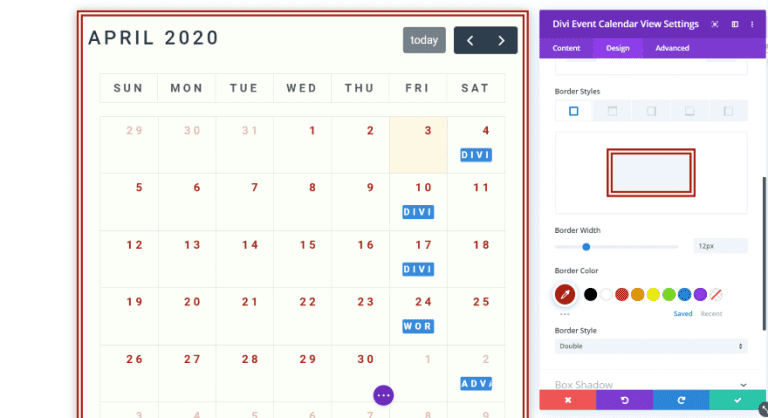Image resolution: width=768 pixels, height=418 pixels.
Task: Switch to the Content tab
Action: (x=566, y=48)
